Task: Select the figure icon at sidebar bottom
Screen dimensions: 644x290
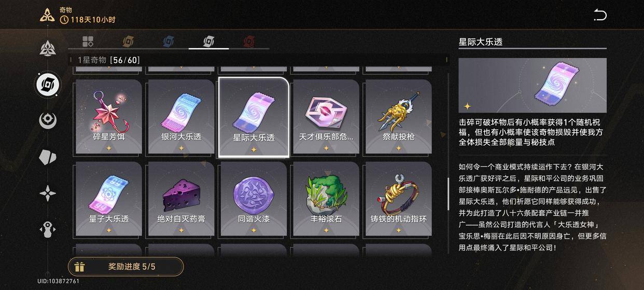Action: [48, 230]
